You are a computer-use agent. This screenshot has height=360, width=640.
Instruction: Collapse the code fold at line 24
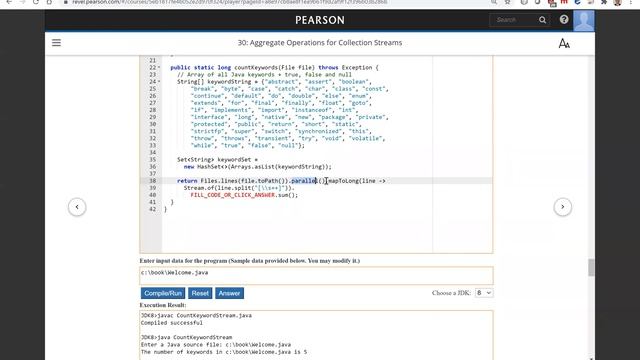(159, 82)
